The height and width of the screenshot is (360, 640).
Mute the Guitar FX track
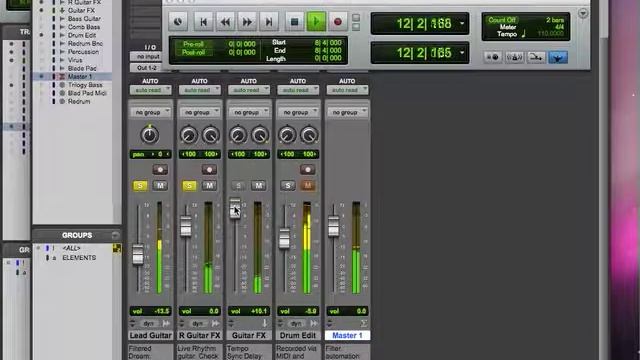258,186
